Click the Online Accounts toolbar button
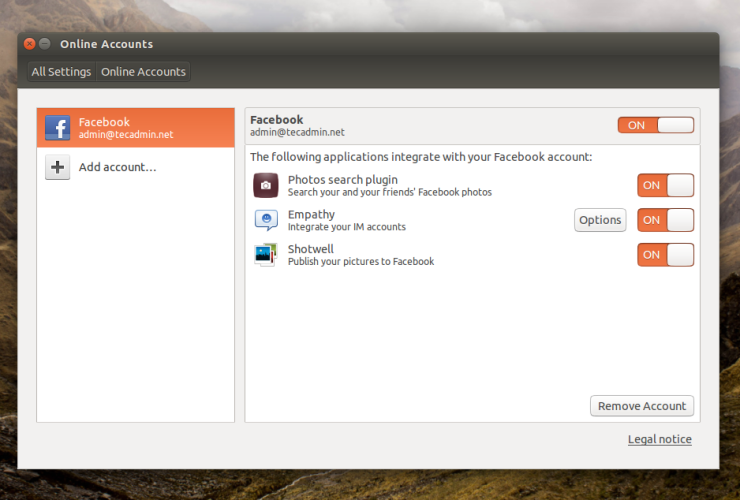 pyautogui.click(x=143, y=72)
